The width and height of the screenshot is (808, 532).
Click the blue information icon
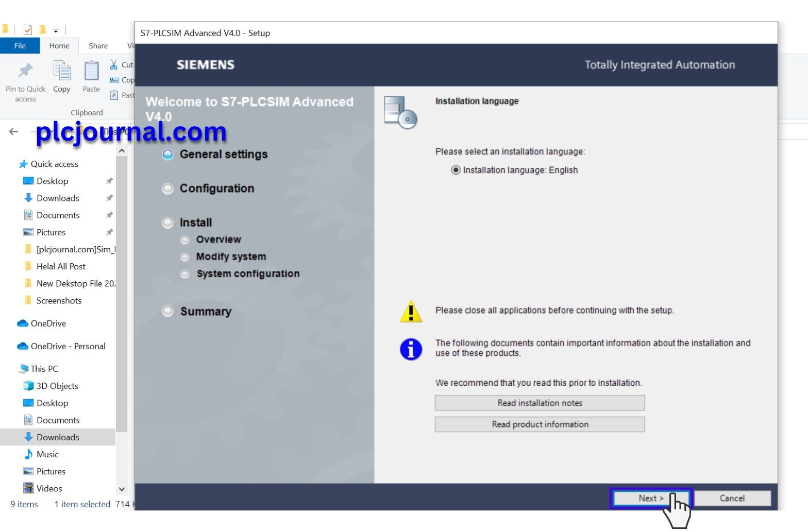411,349
